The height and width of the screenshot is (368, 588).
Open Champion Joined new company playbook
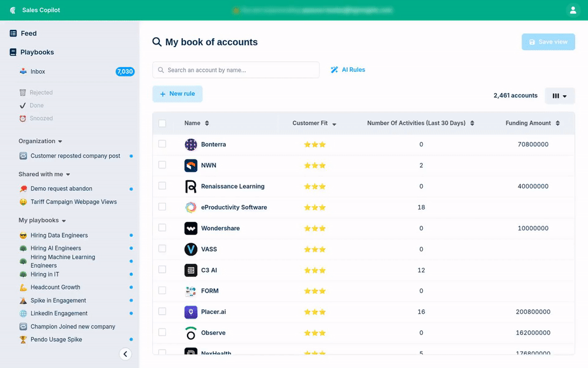tap(73, 327)
